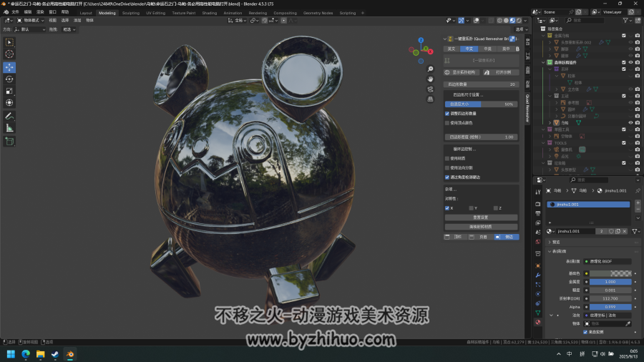This screenshot has width=644, height=362.
Task: Enable the Z symmetry checkbox
Action: coord(496,208)
